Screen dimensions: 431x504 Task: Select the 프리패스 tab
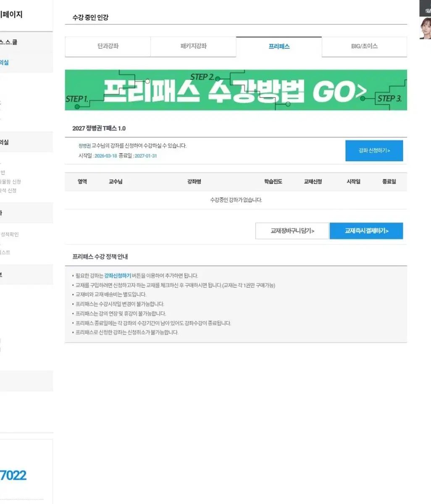[279, 47]
